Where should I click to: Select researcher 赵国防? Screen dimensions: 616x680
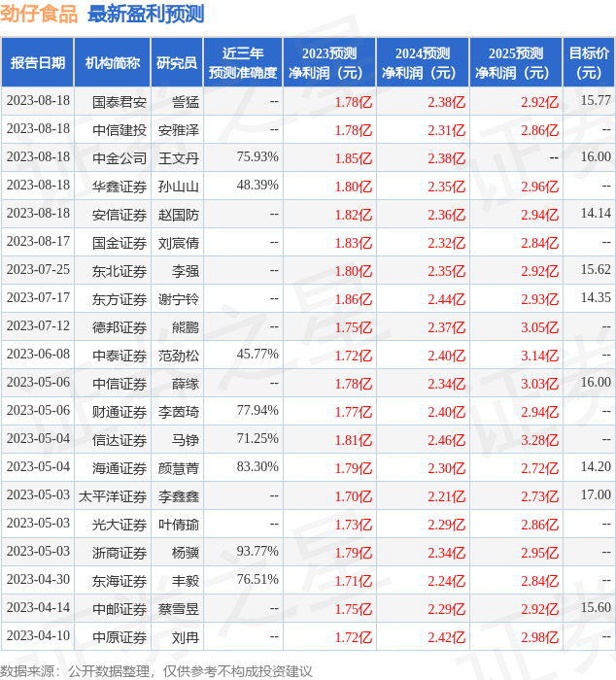point(179,215)
